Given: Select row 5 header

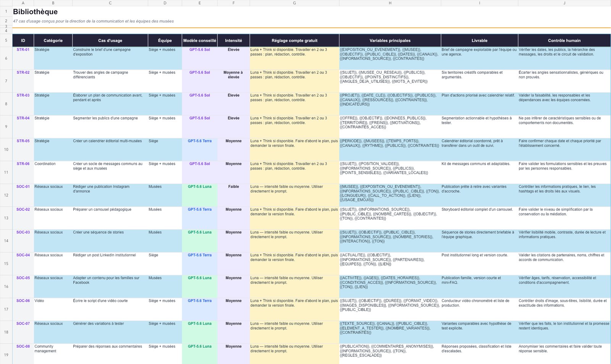Looking at the screenshot, I should 6,40.
